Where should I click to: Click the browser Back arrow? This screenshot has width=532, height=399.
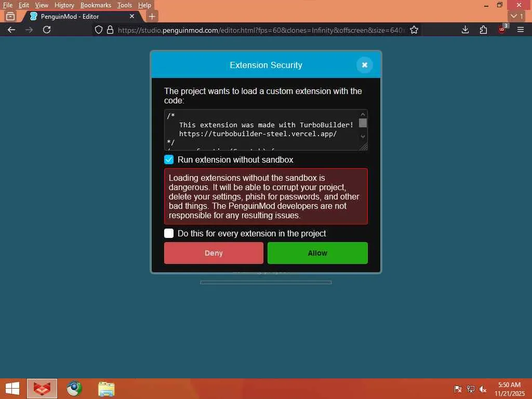pos(11,30)
